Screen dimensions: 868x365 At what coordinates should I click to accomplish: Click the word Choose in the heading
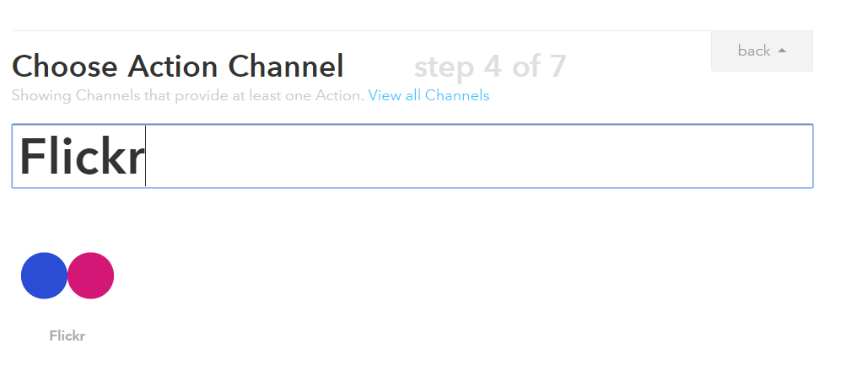click(x=65, y=66)
